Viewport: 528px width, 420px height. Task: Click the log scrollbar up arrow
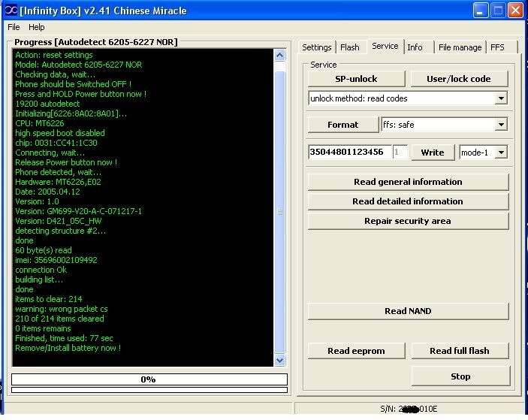point(280,56)
